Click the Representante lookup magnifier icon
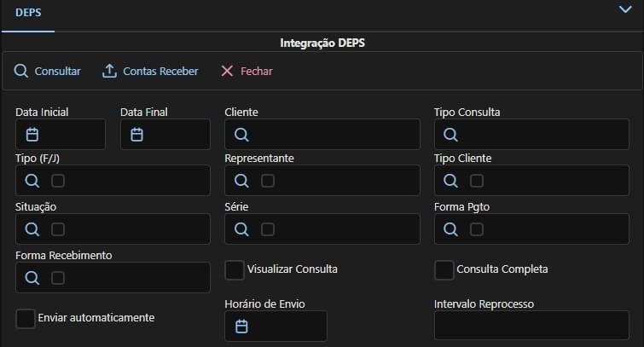This screenshot has width=644, height=347. [241, 181]
